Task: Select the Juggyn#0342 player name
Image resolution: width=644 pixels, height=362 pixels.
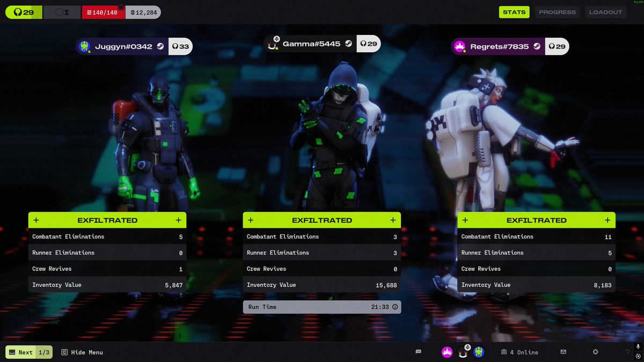Action: tap(123, 47)
